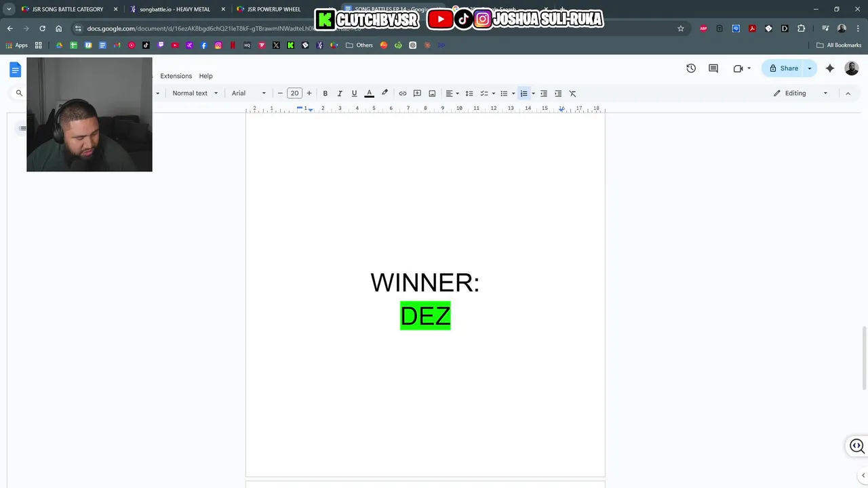868x488 pixels.
Task: Open the Normal text style dropdown
Action: (195, 94)
